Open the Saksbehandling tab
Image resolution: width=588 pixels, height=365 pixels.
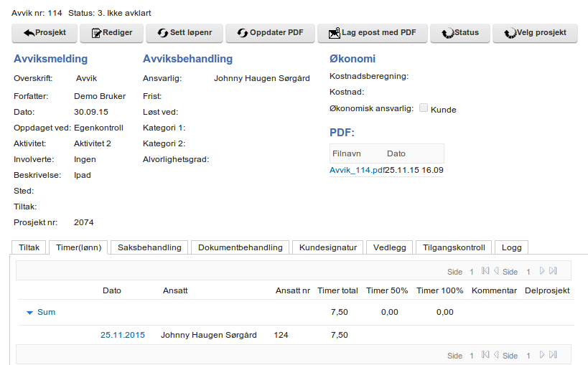tap(149, 247)
